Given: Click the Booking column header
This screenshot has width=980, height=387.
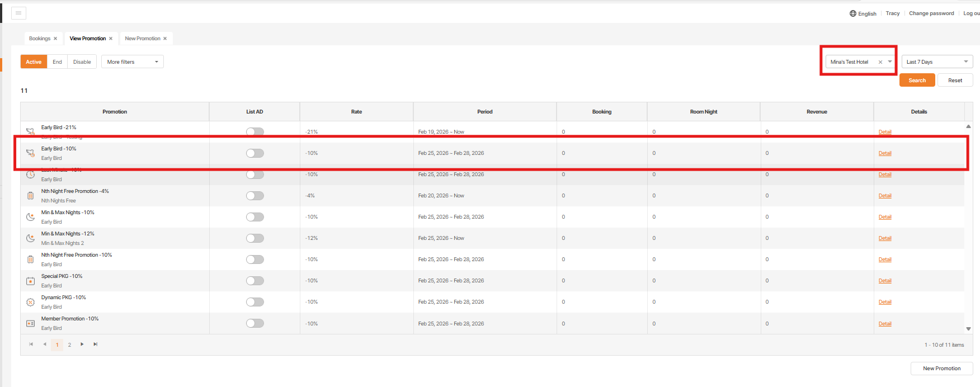Looking at the screenshot, I should [602, 112].
